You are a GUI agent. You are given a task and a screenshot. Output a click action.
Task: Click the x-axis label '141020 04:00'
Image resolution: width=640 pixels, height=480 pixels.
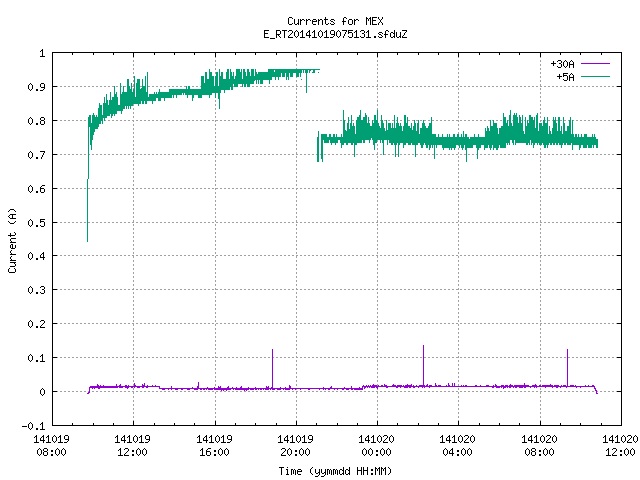pyautogui.click(x=458, y=446)
